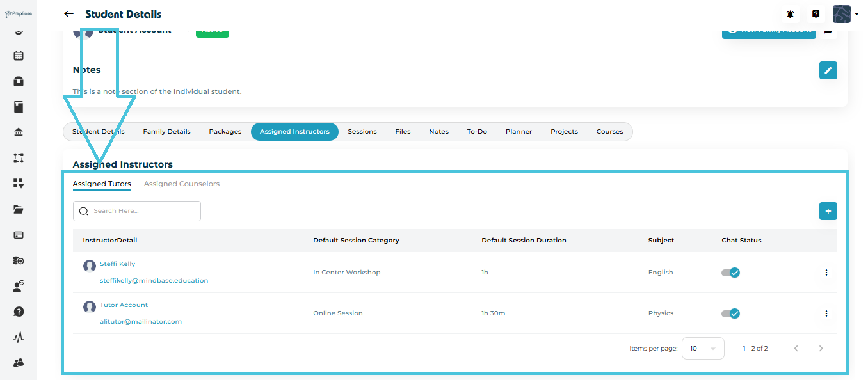
Task: Open the bank building icon in sidebar
Action: [x=19, y=132]
